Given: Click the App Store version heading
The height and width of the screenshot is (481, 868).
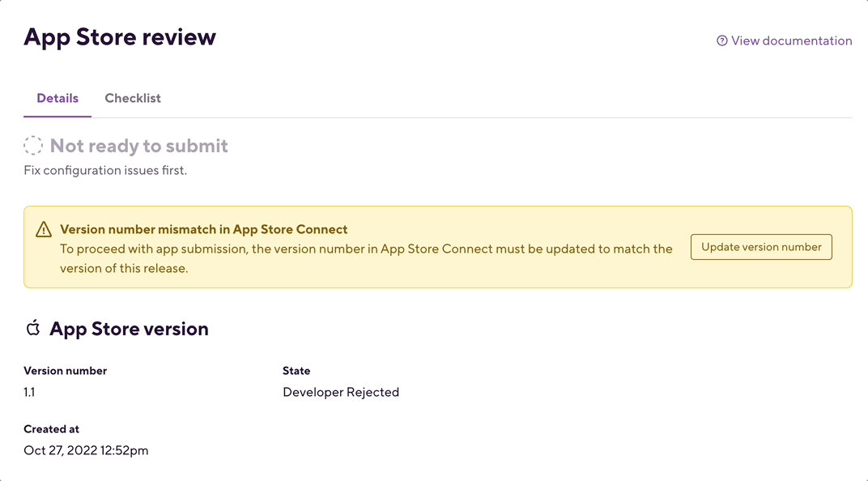Looking at the screenshot, I should (129, 329).
